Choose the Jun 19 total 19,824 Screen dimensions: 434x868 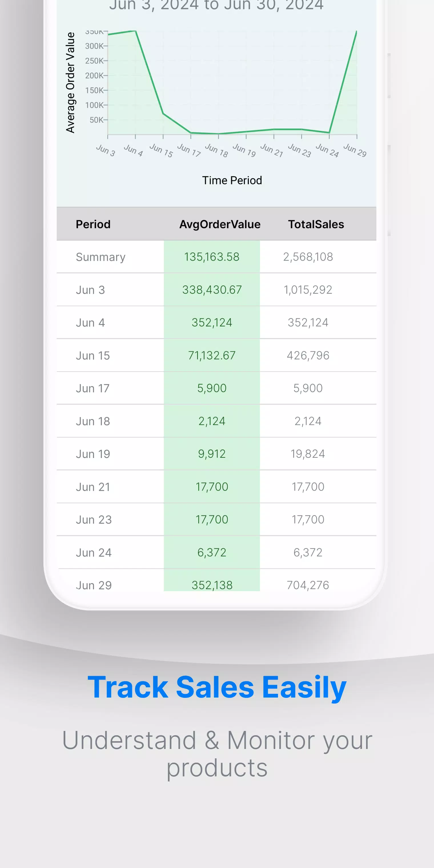(308, 454)
